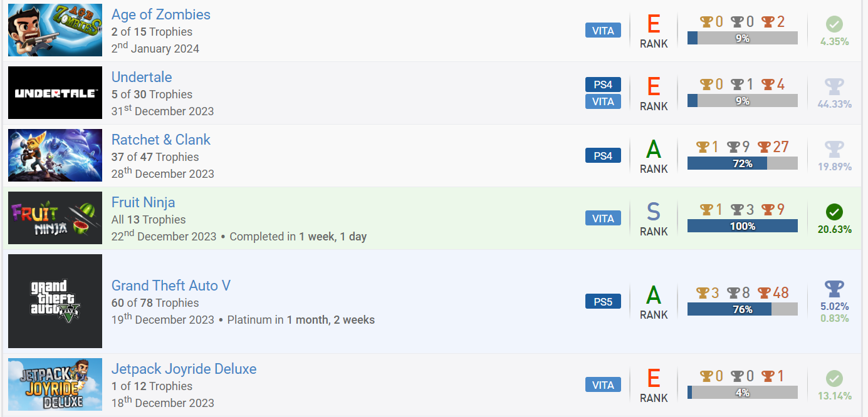The width and height of the screenshot is (868, 417).
Task: Click the faded platinum trophy icon for Undertale
Action: coord(834,86)
